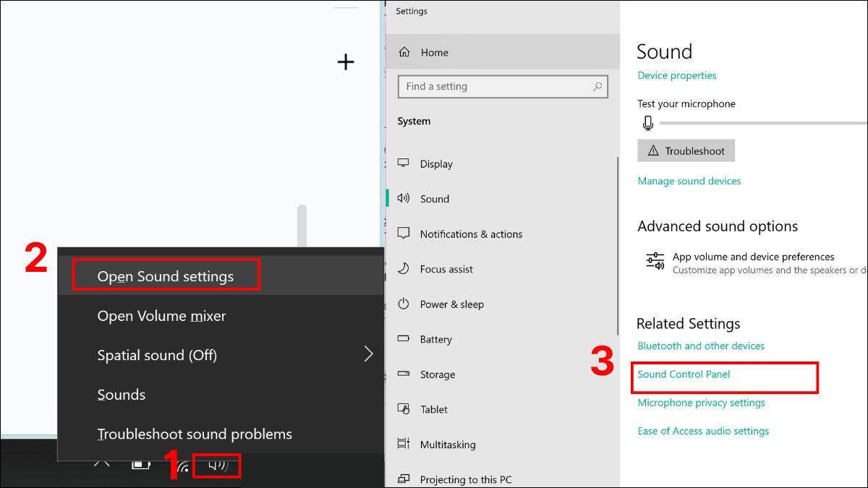This screenshot has height=488, width=868.
Task: Open App volume and device preferences
Action: pos(753,257)
